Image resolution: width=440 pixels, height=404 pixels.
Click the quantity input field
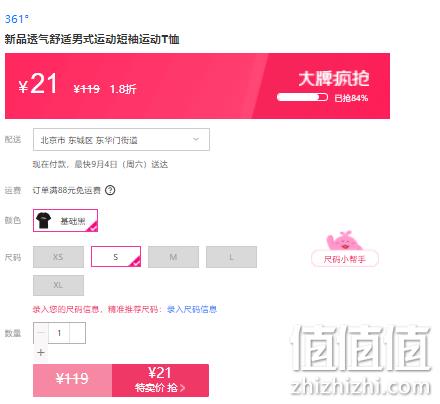point(59,333)
